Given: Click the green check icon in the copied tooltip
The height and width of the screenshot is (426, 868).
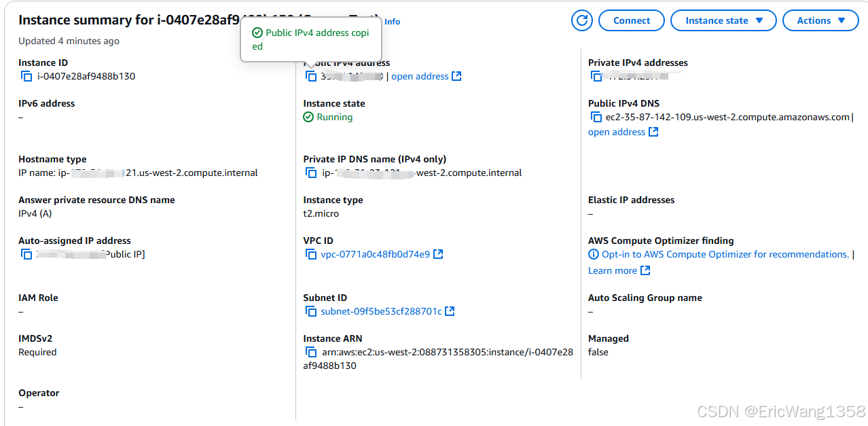Looking at the screenshot, I should pyautogui.click(x=257, y=33).
